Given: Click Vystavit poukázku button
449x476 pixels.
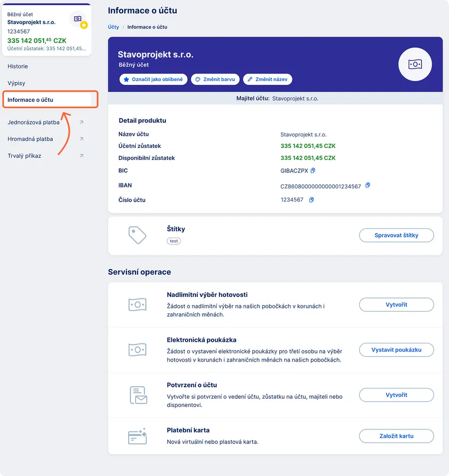Looking at the screenshot, I should (396, 349).
